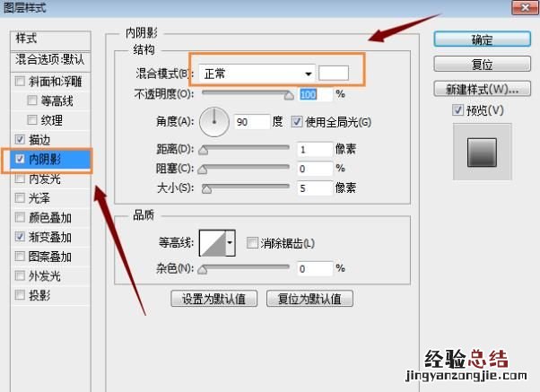Uncheck the 渐变叠加 checkbox
Viewport: 540px width, 392px height.
tap(20, 237)
